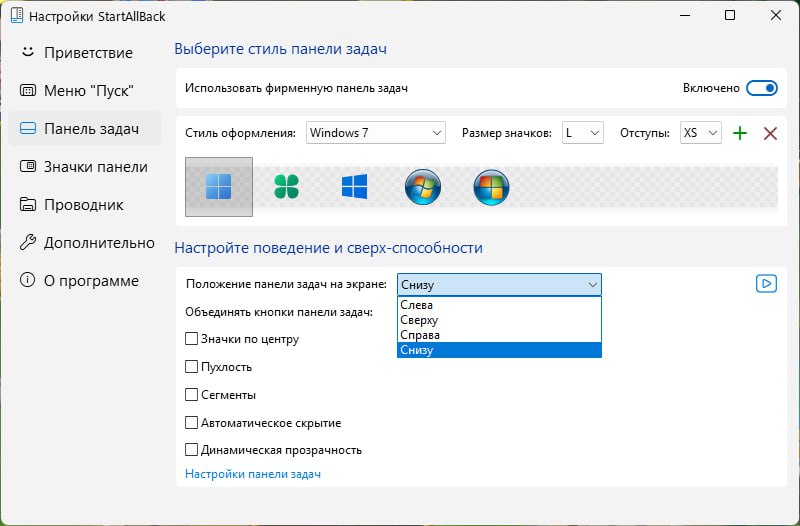Select the Windows 11 start button icon
The width and height of the screenshot is (800, 526).
coord(219,187)
